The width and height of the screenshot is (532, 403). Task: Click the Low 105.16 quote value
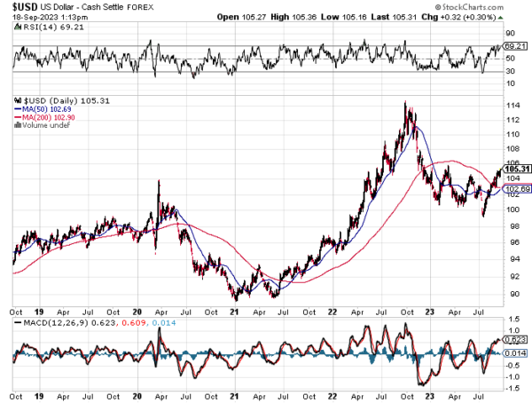coord(348,19)
